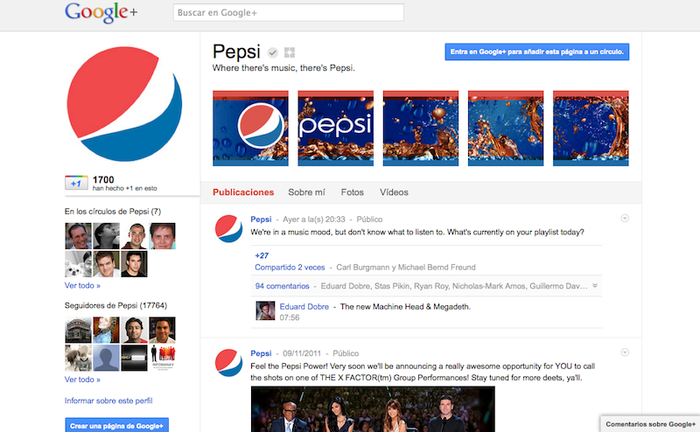Click Compartido 2 veces link
700x432 pixels.
tap(290, 267)
